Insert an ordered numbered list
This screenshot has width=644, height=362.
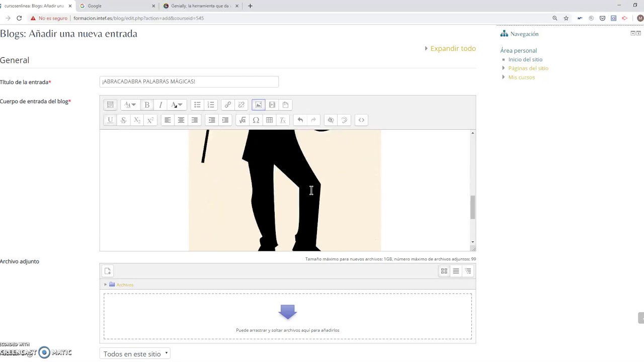coord(211,105)
